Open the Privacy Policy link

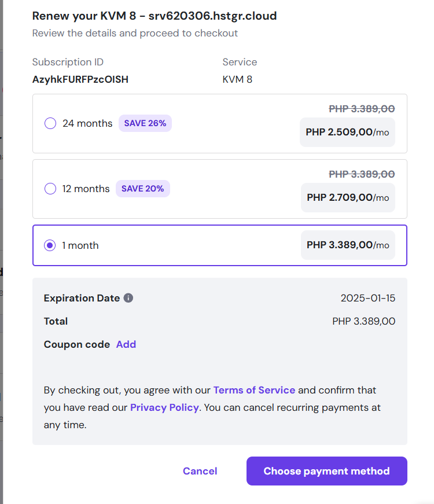tap(164, 407)
